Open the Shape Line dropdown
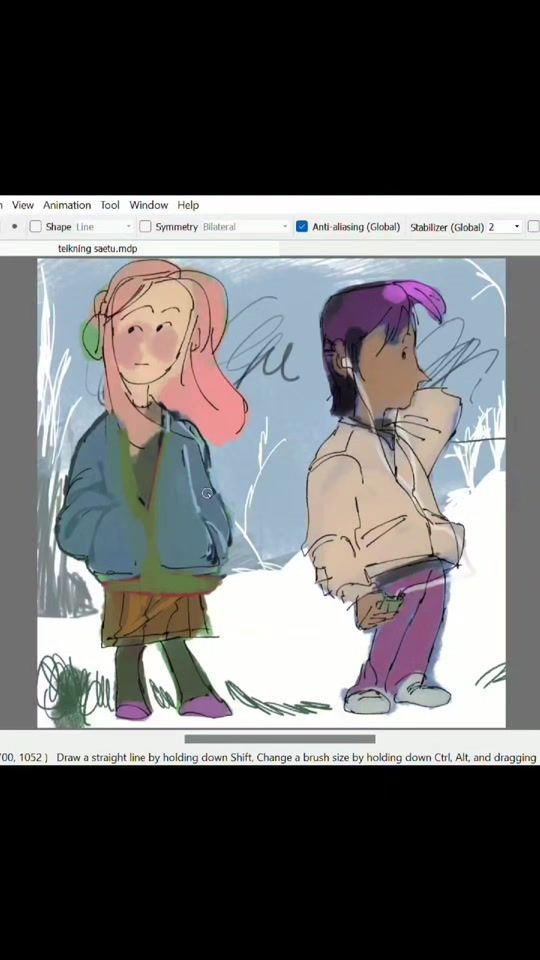 103,227
